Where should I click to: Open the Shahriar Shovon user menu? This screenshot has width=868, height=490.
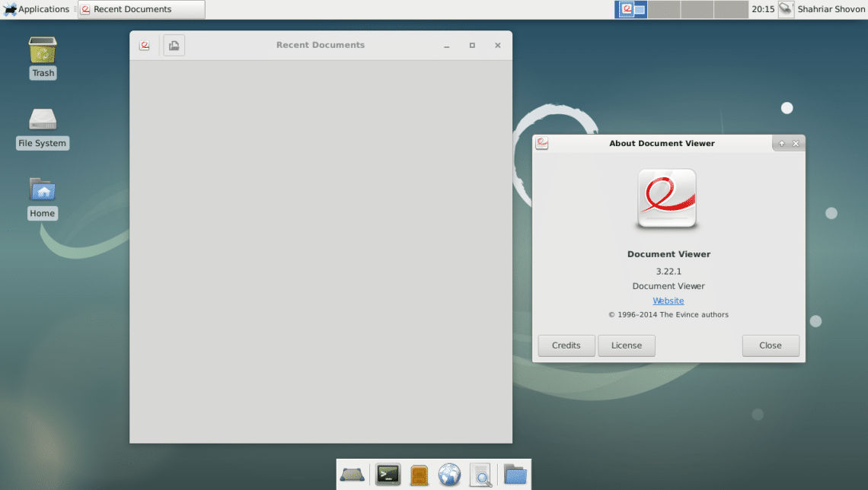(831, 9)
